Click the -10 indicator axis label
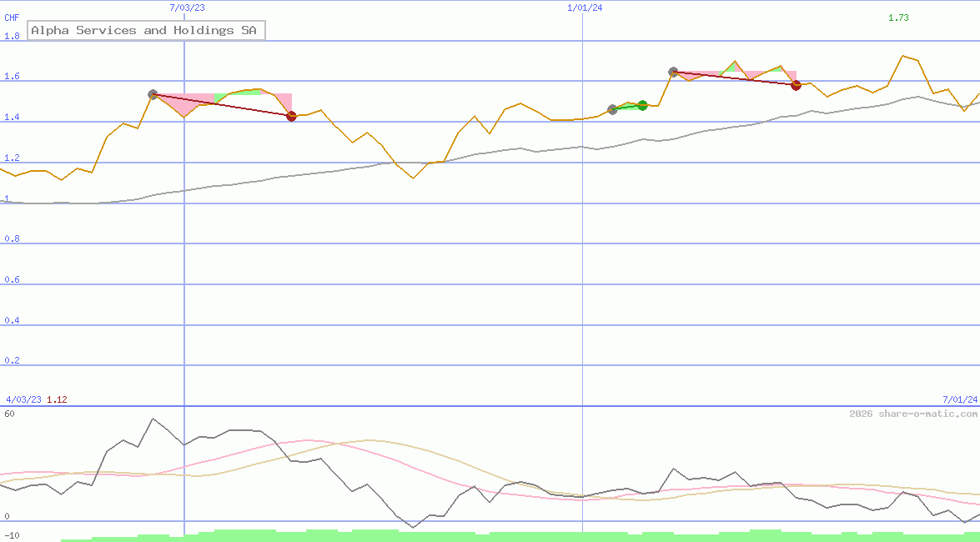Viewport: 980px width, 542px height. [12, 534]
